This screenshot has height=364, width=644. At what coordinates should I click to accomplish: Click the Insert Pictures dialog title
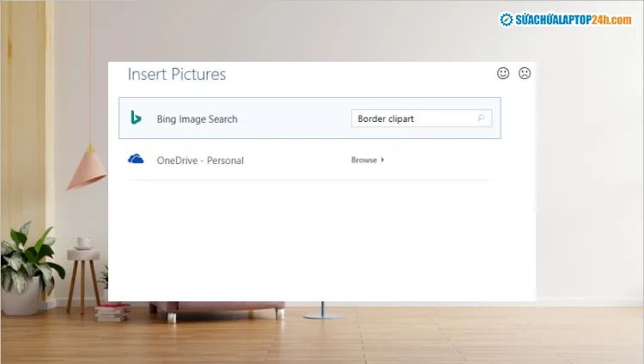[177, 75]
